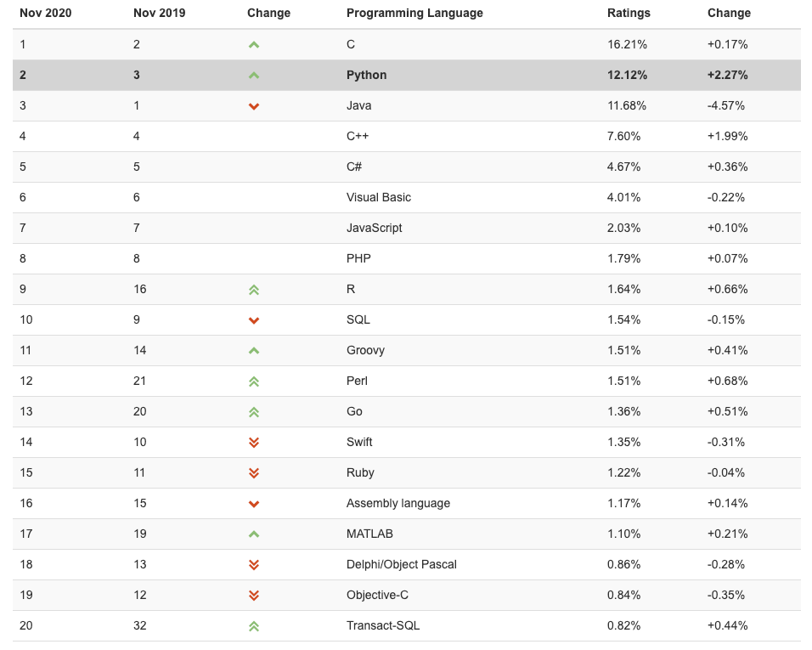Click the up arrow in the MATLAB row
This screenshot has width=812, height=650.
(x=253, y=534)
